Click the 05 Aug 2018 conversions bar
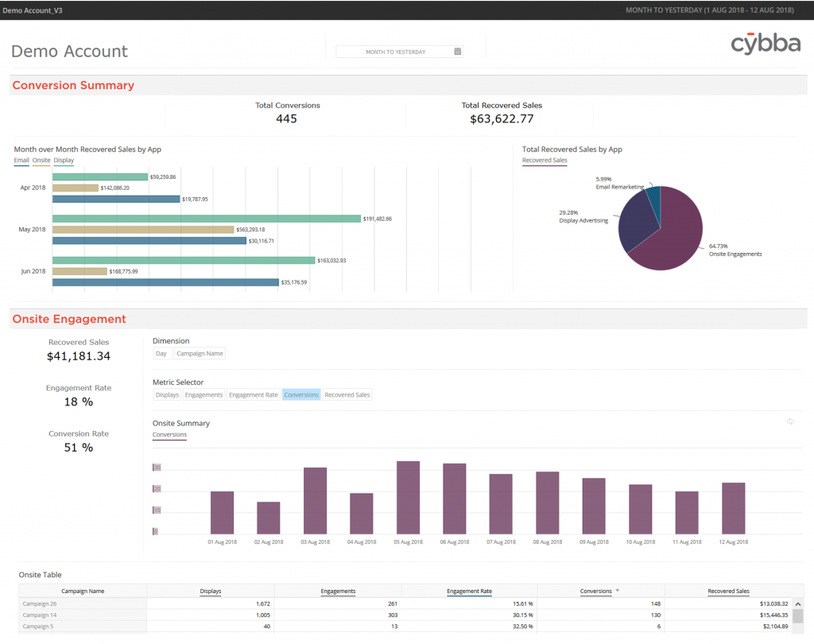The width and height of the screenshot is (814, 644). (x=408, y=498)
